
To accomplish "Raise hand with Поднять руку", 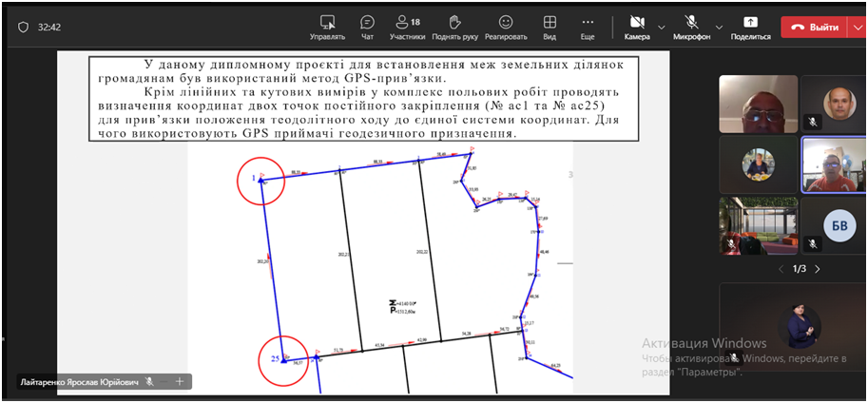I will (x=455, y=27).
